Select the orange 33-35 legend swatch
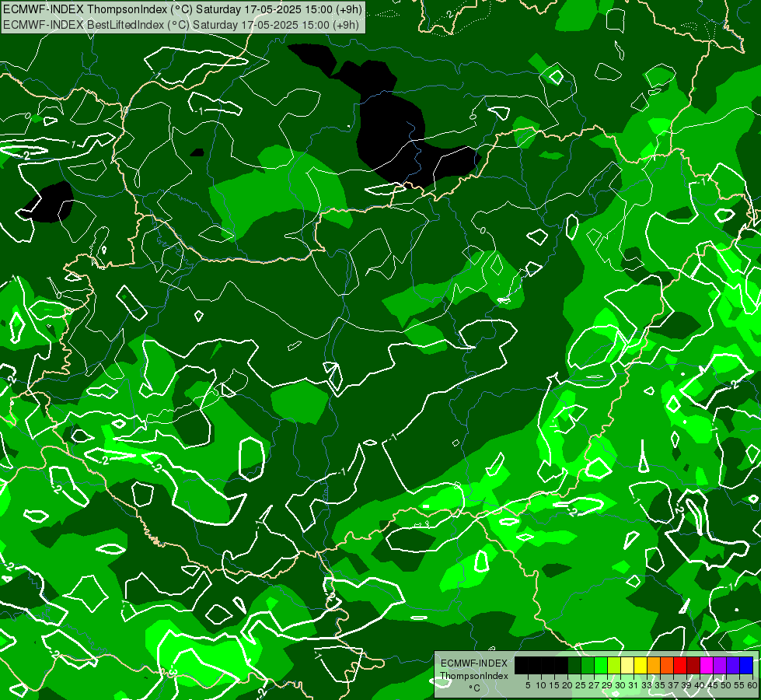761x700 pixels. click(654, 665)
